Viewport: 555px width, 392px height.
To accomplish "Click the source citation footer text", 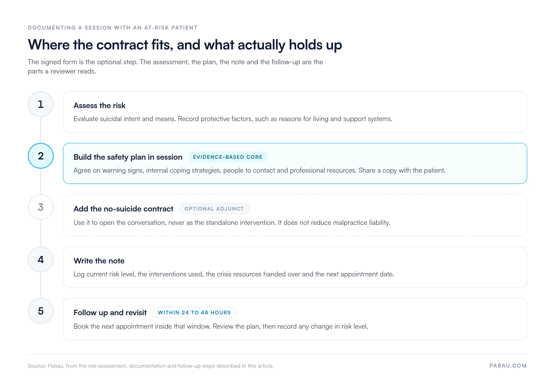I will 151,366.
